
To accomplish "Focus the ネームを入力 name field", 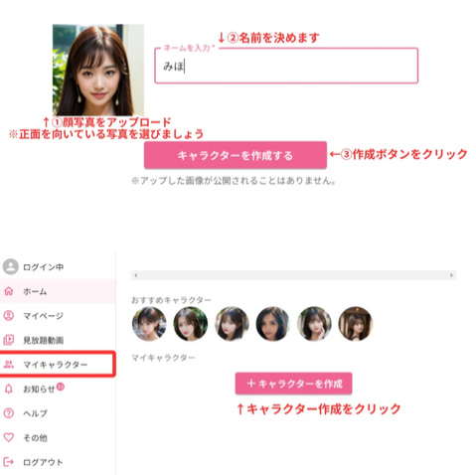I will click(x=286, y=66).
